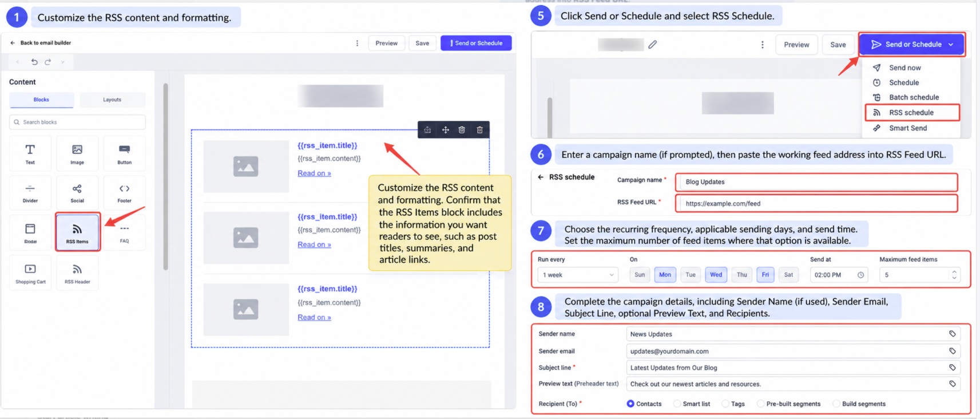Select the Smart list recipient option
This screenshot has height=419, width=980.
pyautogui.click(x=692, y=404)
